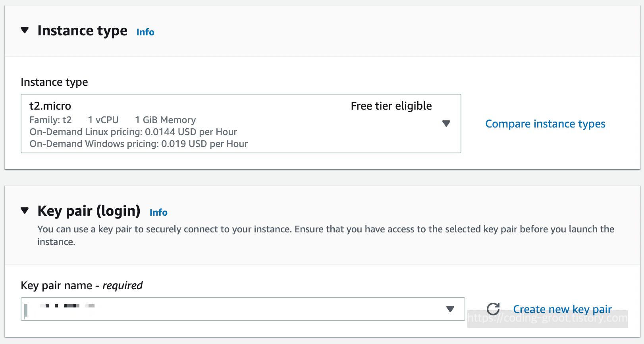The width and height of the screenshot is (644, 344).
Task: Click the Key pair (login) heading text
Action: 89,211
